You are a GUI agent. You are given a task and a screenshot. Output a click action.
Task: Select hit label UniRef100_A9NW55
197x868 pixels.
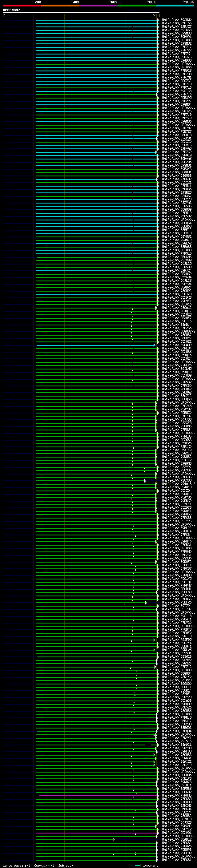coord(177,515)
